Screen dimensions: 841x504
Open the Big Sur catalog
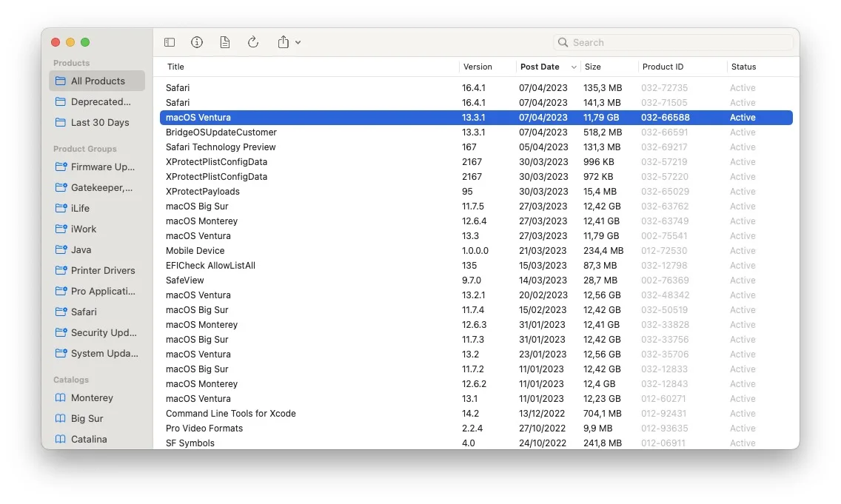tap(97, 419)
